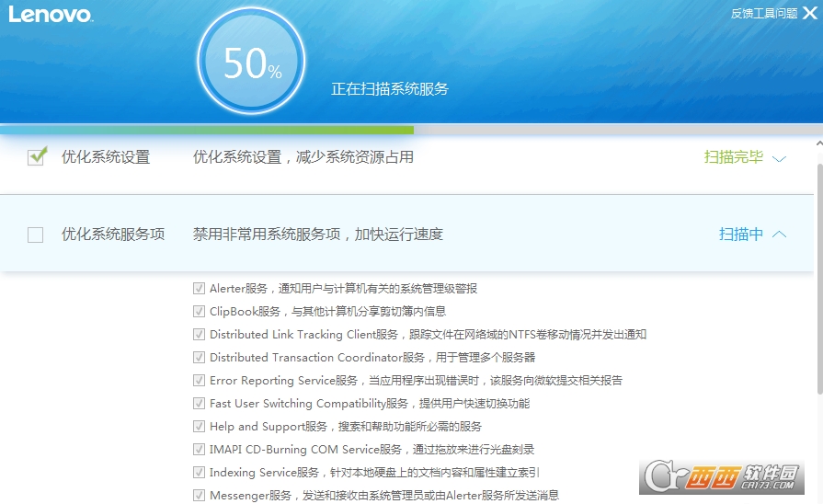Toggle the Alerter服务 checkbox

(199, 288)
